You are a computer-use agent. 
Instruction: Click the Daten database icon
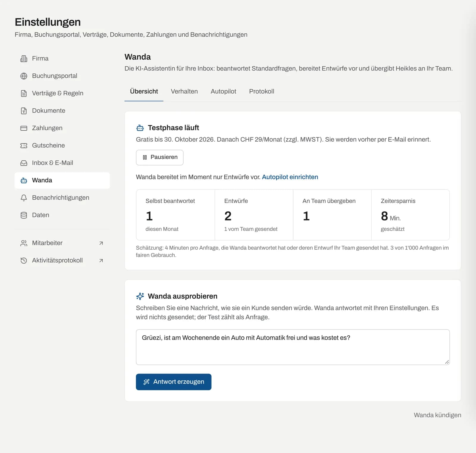[24, 215]
